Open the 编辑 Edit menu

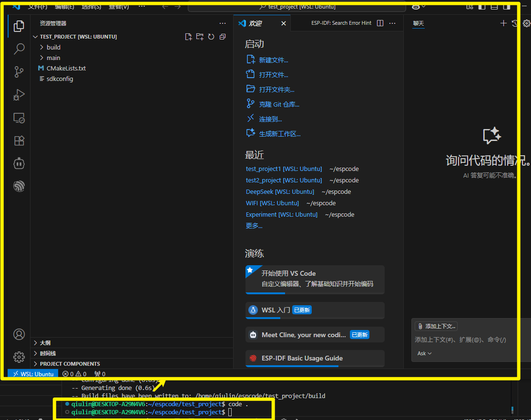[64, 7]
